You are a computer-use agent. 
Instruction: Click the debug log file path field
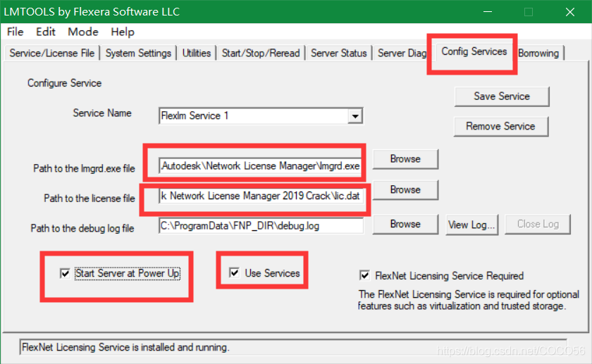pos(261,226)
